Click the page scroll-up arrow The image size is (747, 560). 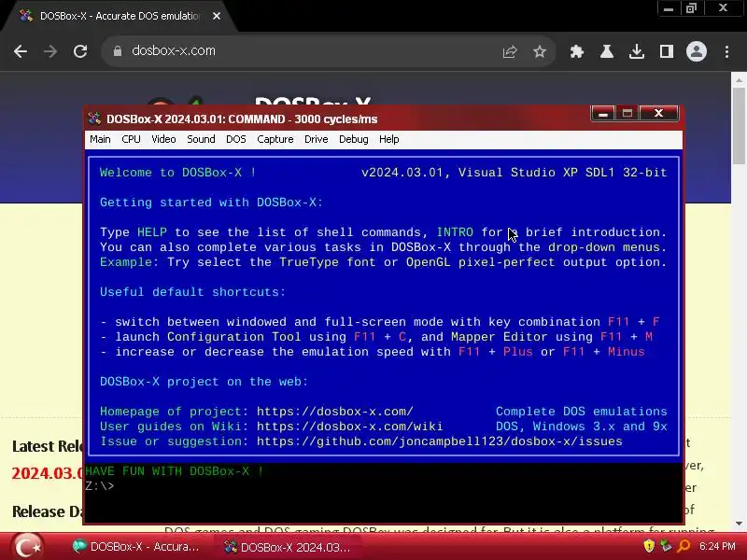coord(739,80)
